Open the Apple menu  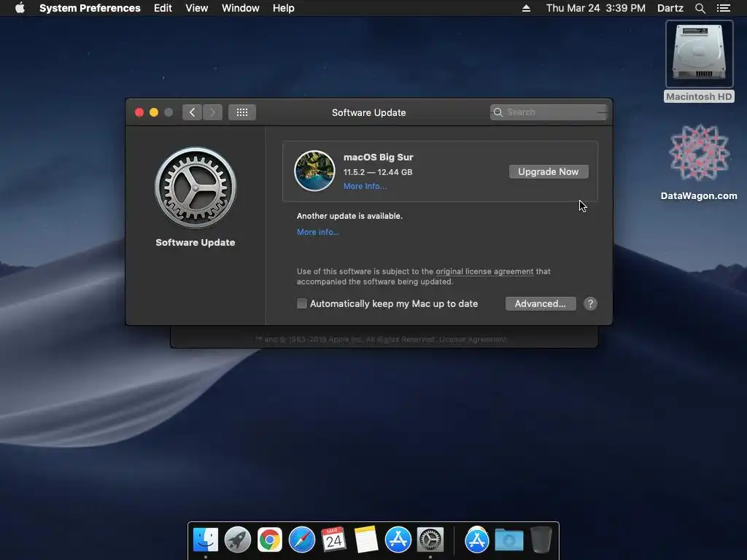coord(20,8)
